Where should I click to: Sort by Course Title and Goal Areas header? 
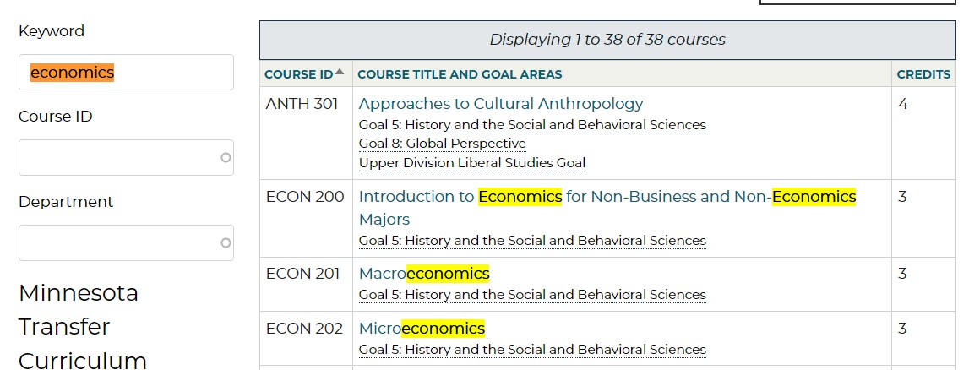point(460,74)
